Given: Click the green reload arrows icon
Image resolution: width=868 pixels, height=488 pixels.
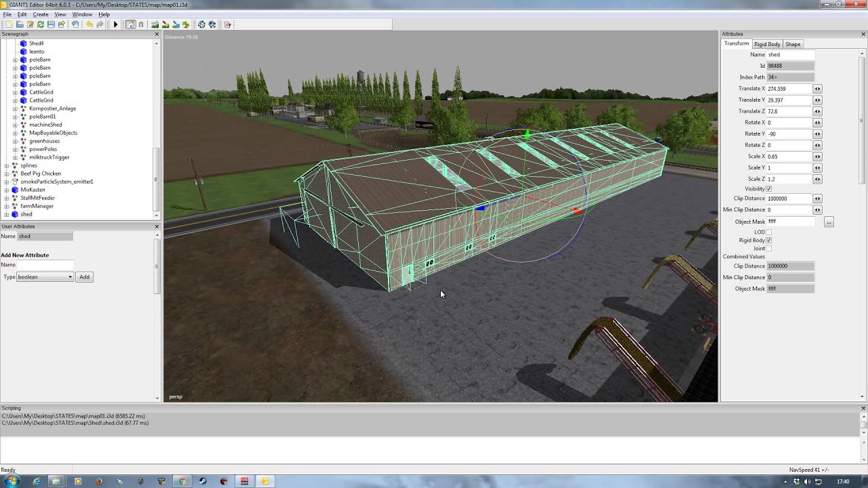Looking at the screenshot, I should point(41,24).
